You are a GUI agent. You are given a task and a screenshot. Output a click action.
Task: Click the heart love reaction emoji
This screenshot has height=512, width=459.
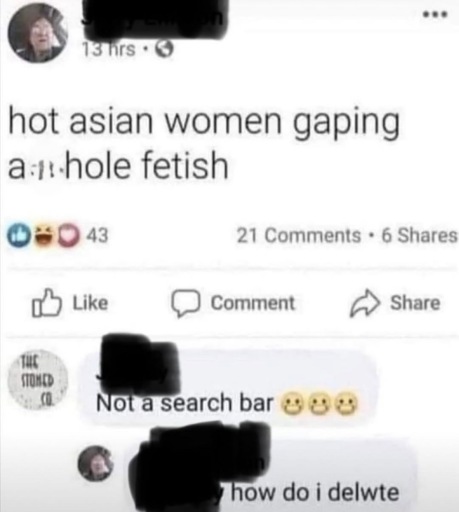71,235
